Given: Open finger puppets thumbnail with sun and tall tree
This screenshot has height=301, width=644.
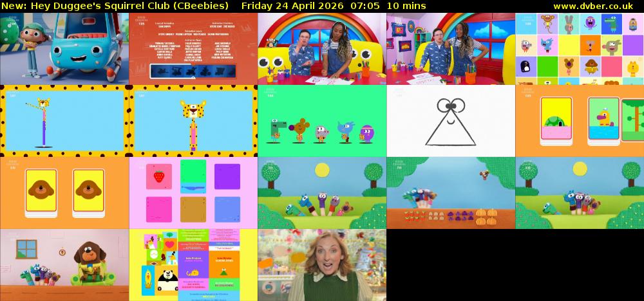Looking at the screenshot, I should tap(580, 193).
